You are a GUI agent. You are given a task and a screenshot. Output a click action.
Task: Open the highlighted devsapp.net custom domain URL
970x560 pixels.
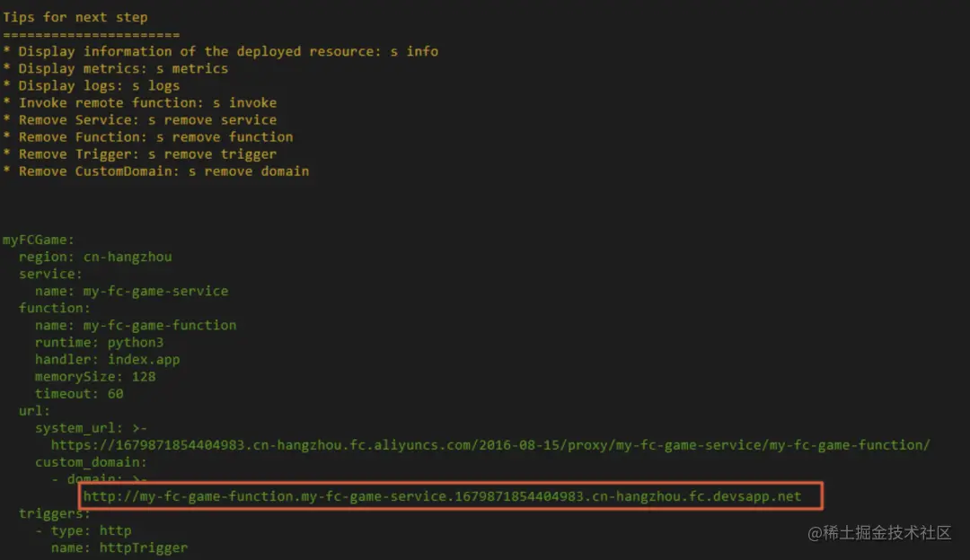point(442,496)
